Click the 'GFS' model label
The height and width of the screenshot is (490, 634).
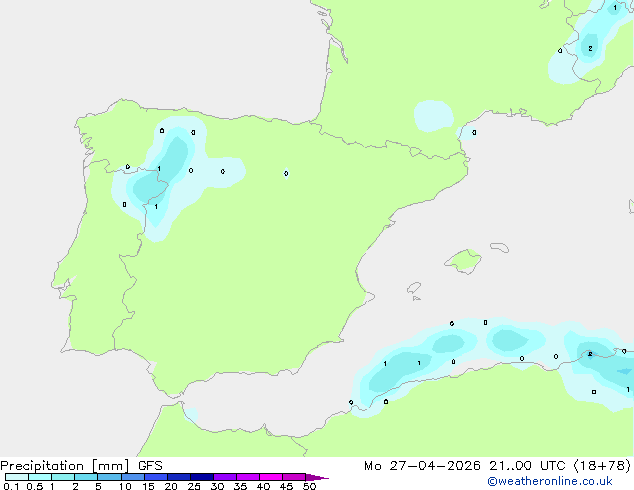click(150, 466)
